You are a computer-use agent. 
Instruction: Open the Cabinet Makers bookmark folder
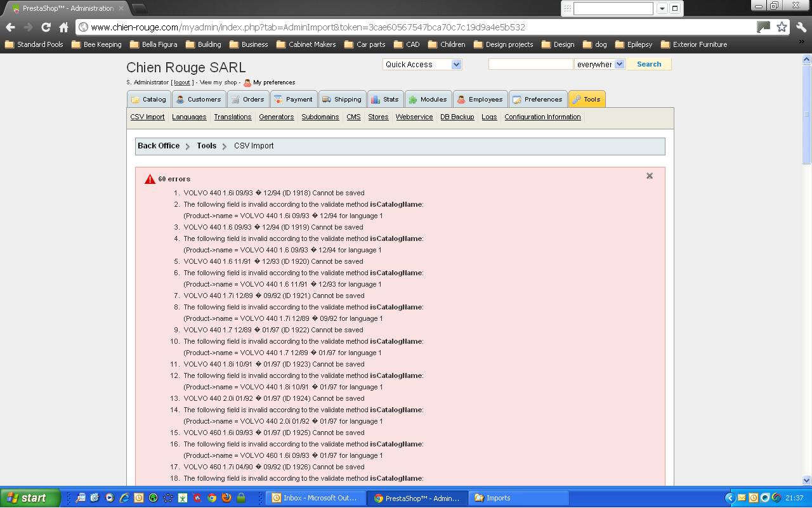coord(306,45)
